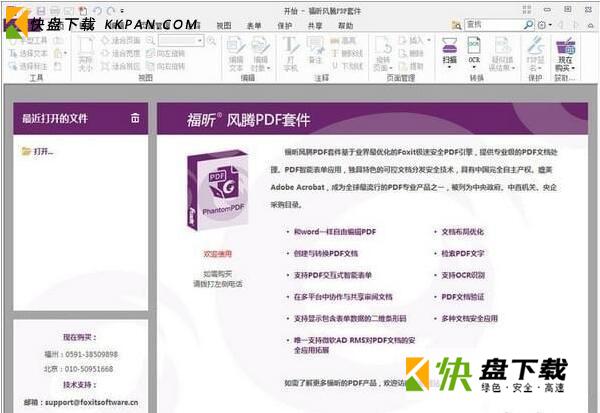Click Fit Page (适合页面) view option
Screen dimensions: 600x413
point(121,40)
